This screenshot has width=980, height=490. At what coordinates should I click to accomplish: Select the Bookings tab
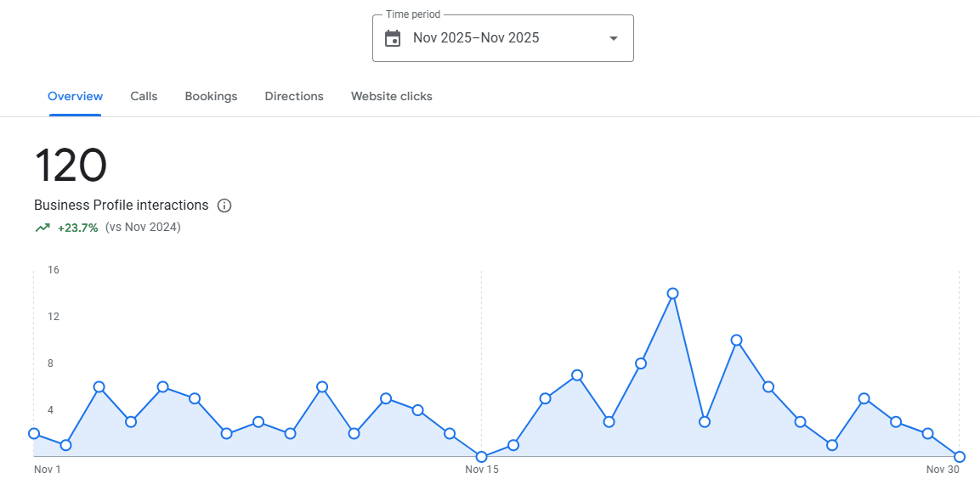[211, 96]
